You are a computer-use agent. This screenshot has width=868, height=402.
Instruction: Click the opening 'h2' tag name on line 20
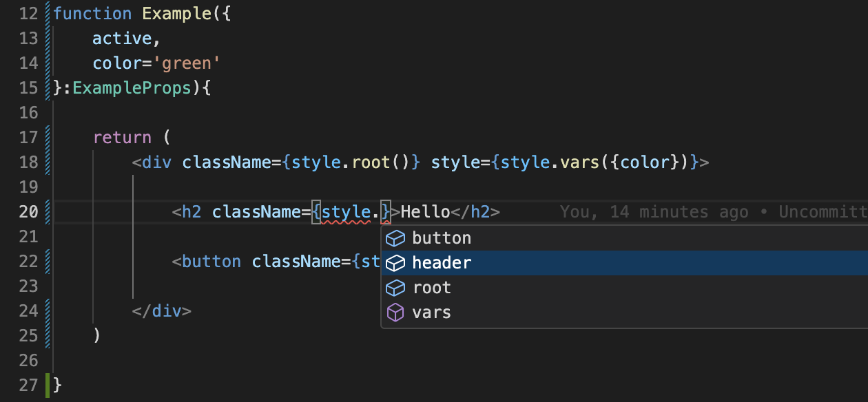click(192, 212)
